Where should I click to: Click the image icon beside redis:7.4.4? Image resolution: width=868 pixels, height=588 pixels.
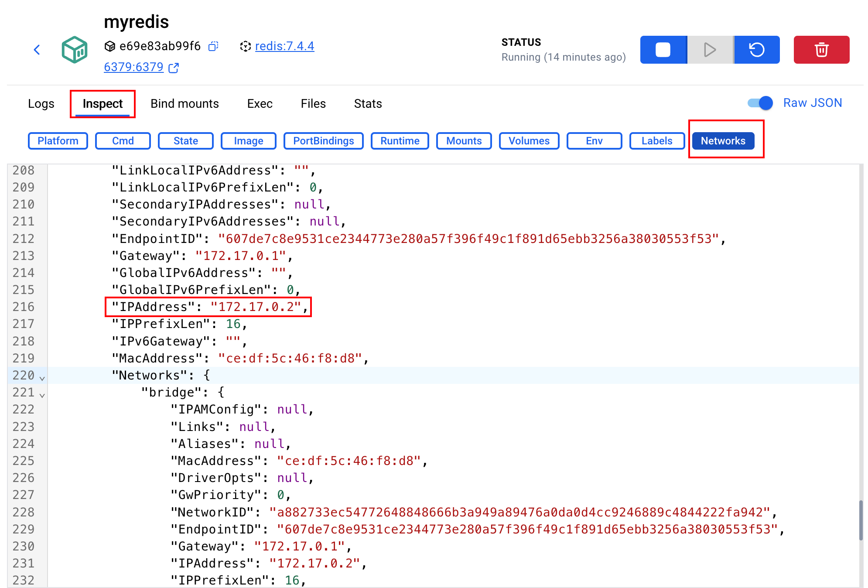click(246, 46)
